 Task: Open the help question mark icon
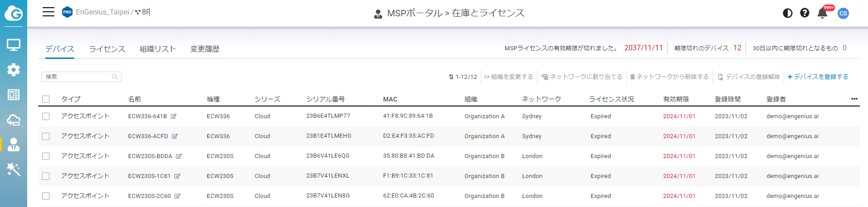(805, 13)
